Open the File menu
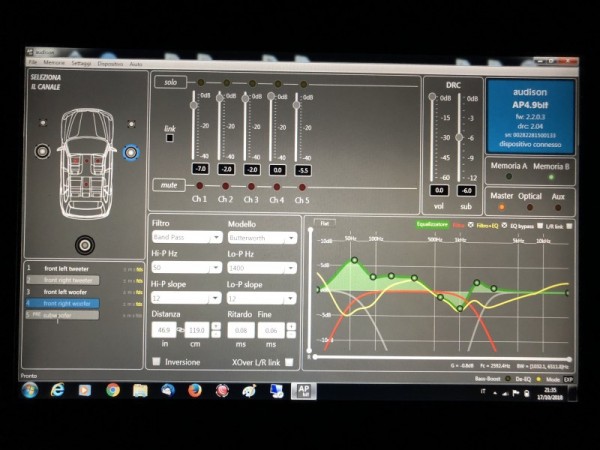 pos(33,62)
